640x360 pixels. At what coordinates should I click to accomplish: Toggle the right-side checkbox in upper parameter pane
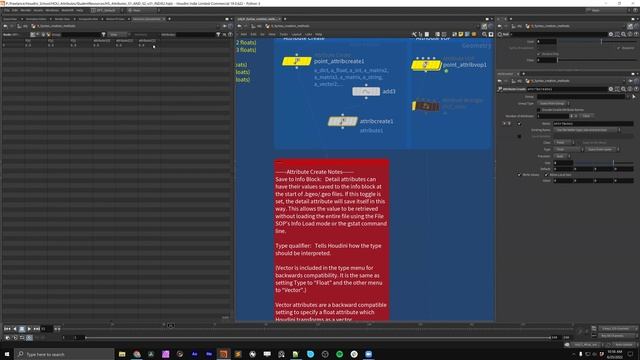(x=619, y=48)
